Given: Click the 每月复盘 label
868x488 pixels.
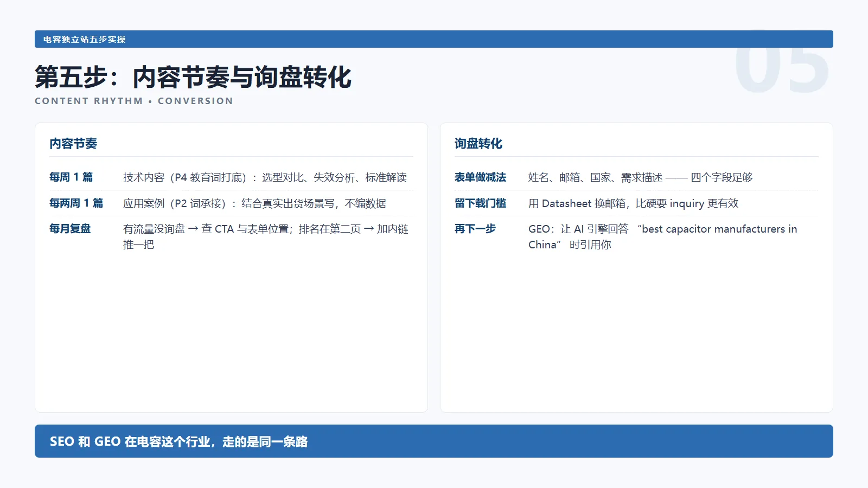Looking at the screenshot, I should [x=70, y=229].
